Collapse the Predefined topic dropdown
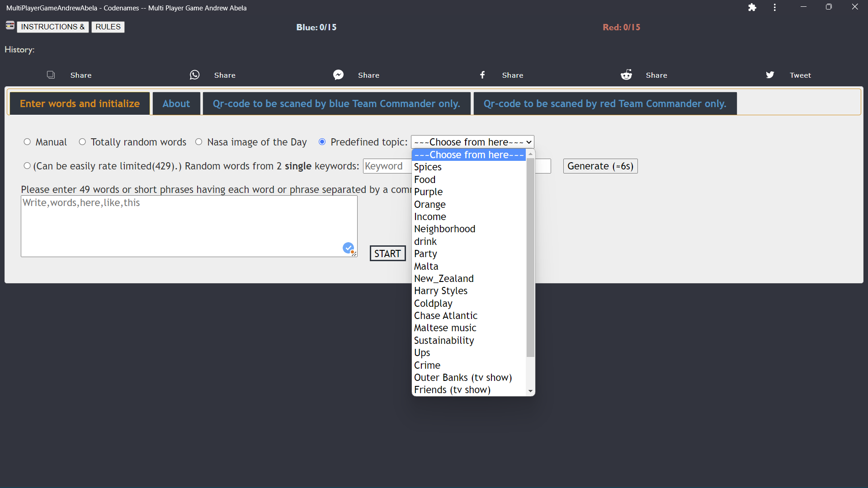The image size is (868, 488). pyautogui.click(x=472, y=142)
